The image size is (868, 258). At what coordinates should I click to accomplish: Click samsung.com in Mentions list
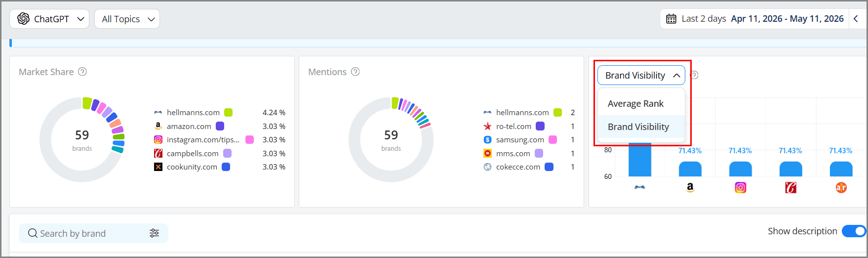point(520,140)
